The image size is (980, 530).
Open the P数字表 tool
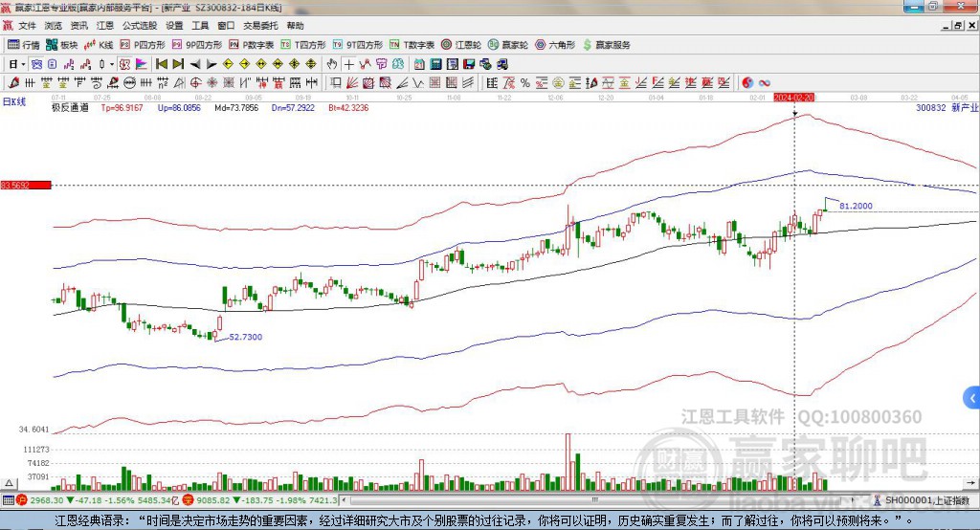click(x=252, y=45)
